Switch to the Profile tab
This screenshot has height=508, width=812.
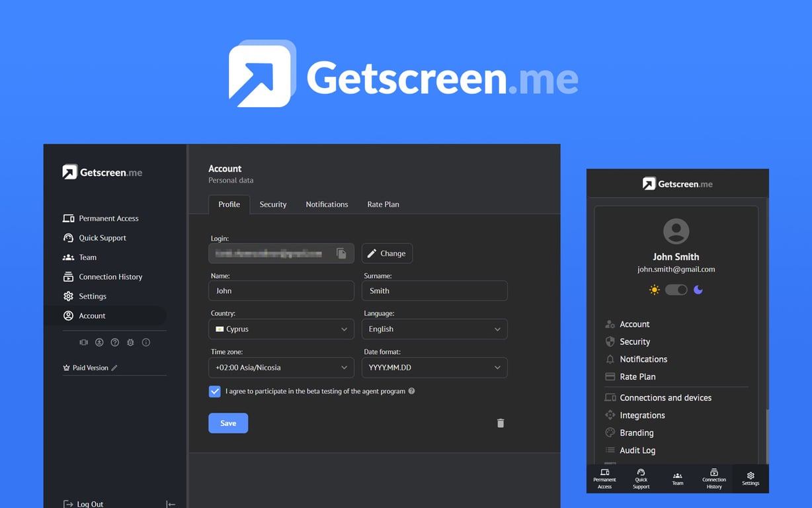coord(229,204)
